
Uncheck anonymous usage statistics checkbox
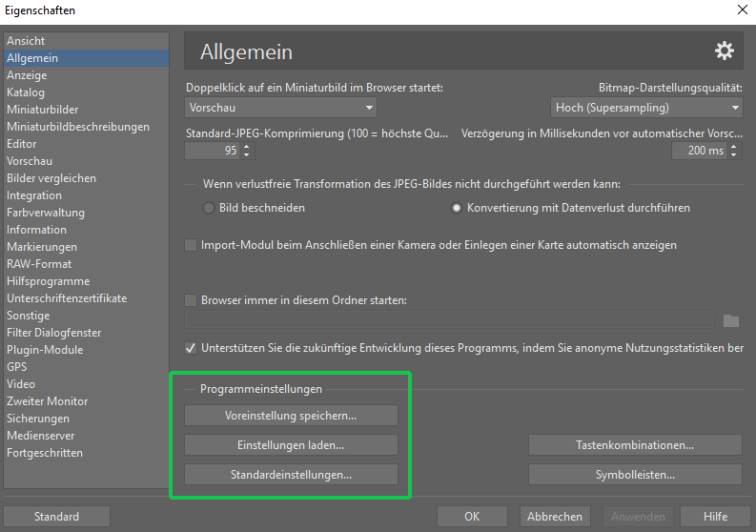(191, 348)
